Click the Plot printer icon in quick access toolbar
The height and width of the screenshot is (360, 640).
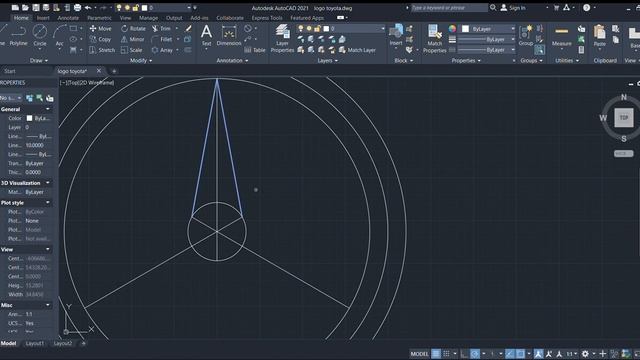point(77,7)
